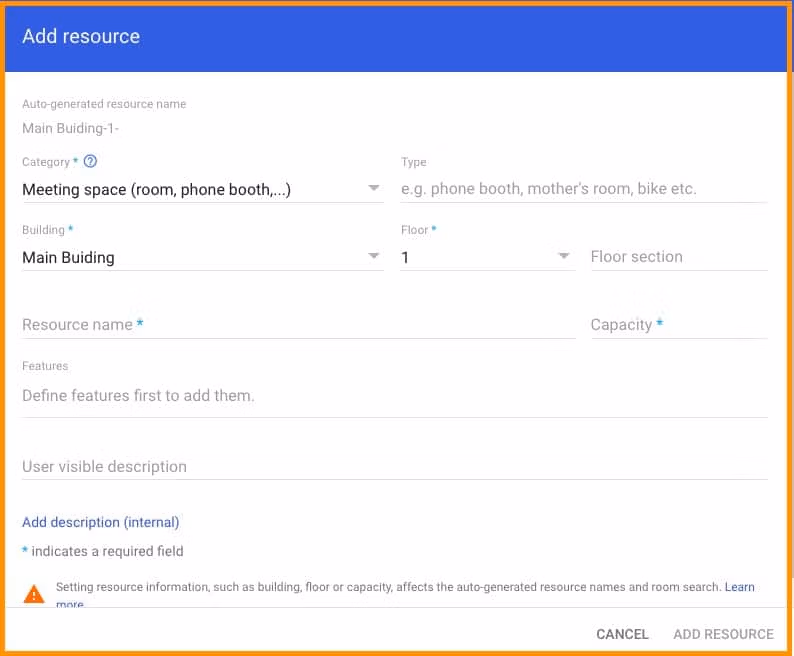Click the help icon beside Category
The height and width of the screenshot is (656, 794).
point(90,162)
